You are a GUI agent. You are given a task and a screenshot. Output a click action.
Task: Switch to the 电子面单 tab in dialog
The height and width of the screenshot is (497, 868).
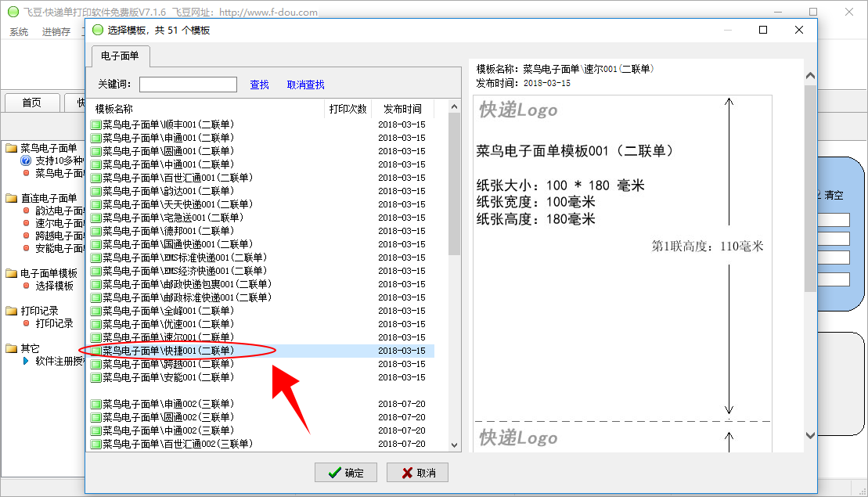click(120, 56)
